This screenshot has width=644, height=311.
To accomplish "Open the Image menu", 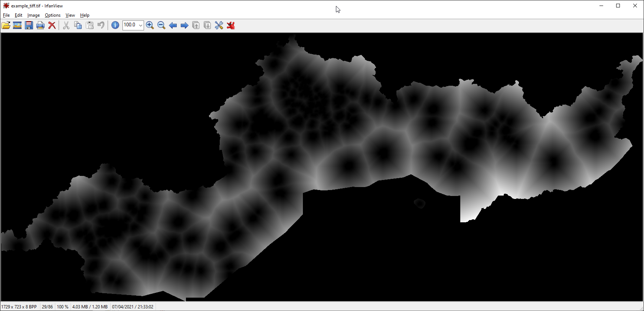I will 33,15.
